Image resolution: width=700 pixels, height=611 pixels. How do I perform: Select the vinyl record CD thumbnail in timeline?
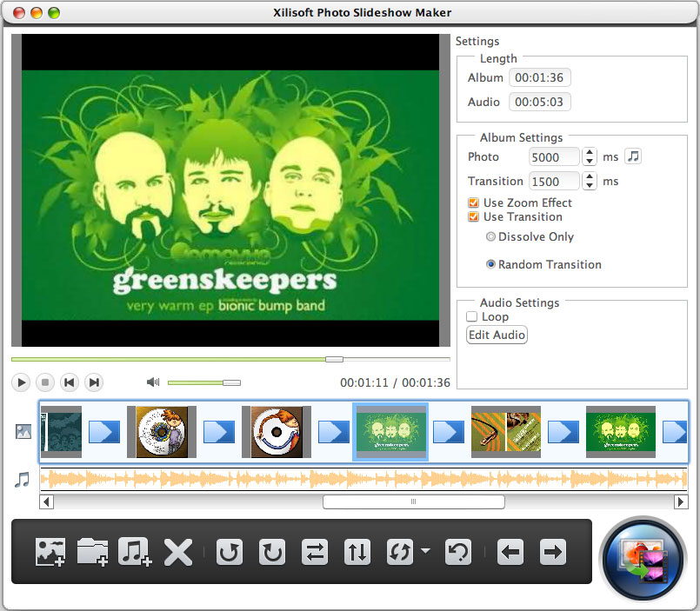(x=277, y=432)
